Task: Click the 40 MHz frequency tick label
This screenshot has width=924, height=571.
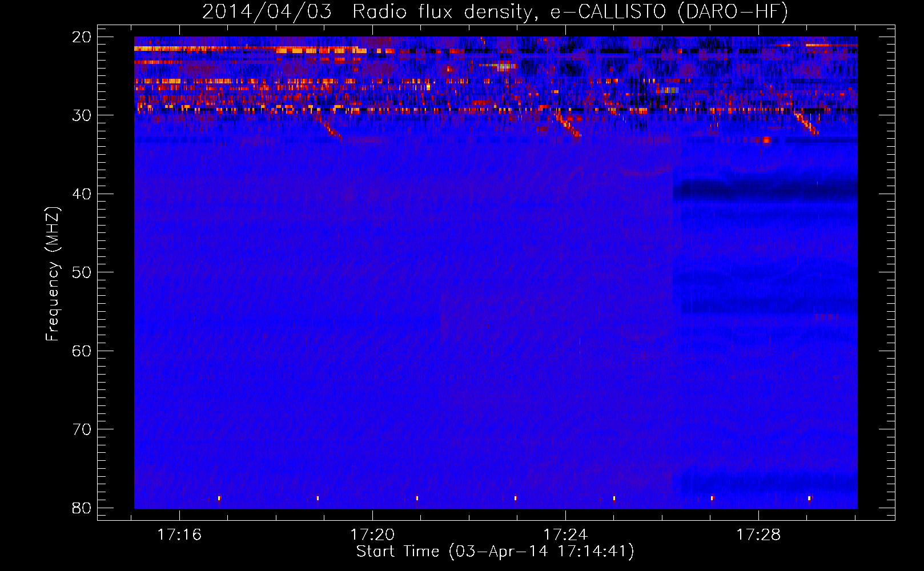Action: (82, 194)
